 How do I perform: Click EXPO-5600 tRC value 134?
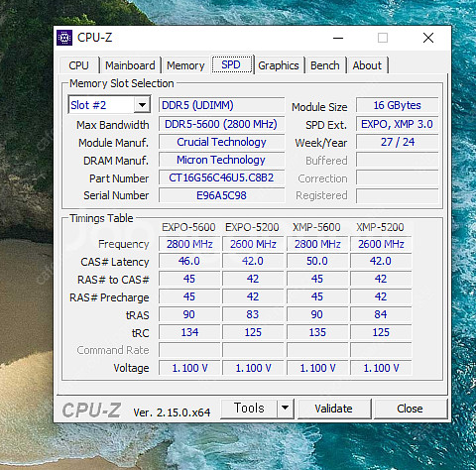click(189, 332)
